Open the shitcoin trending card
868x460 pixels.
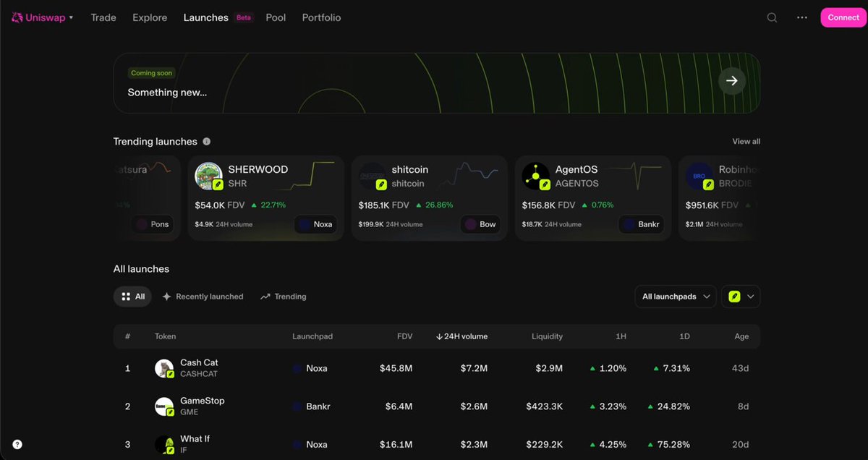(430, 197)
